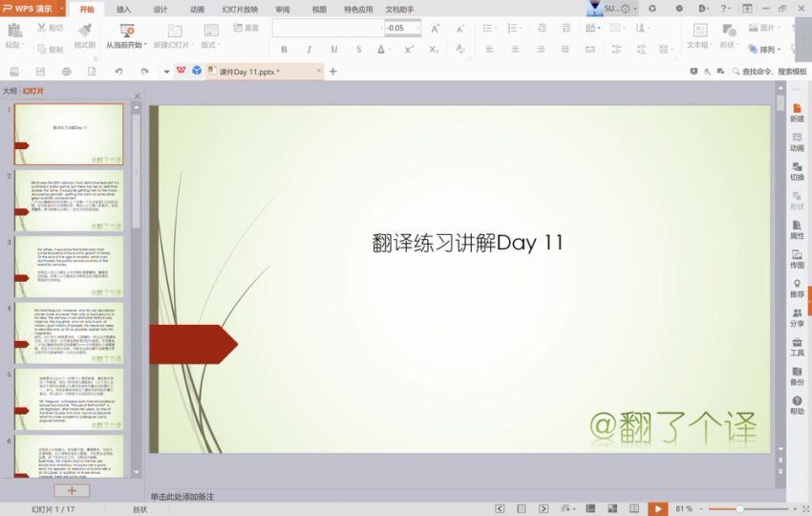
Task: Toggle Superscript formatting
Action: pyautogui.click(x=409, y=50)
